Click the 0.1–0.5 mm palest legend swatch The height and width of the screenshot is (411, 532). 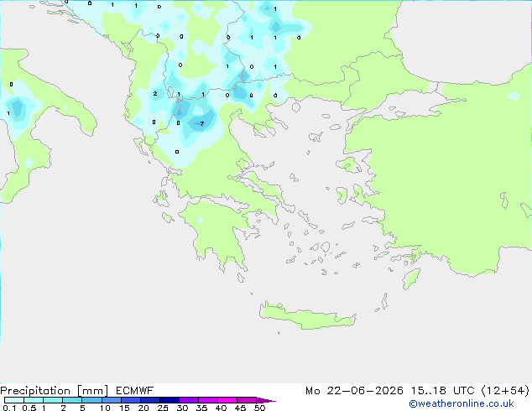click(x=14, y=400)
